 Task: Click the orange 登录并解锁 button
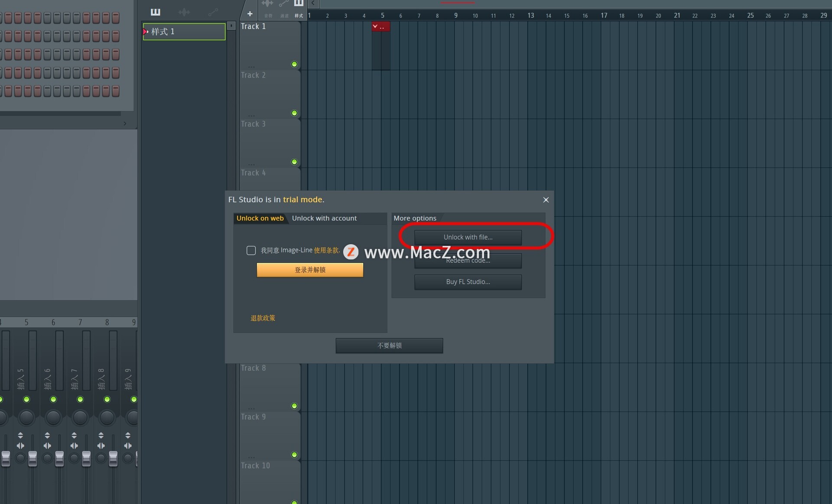(310, 270)
